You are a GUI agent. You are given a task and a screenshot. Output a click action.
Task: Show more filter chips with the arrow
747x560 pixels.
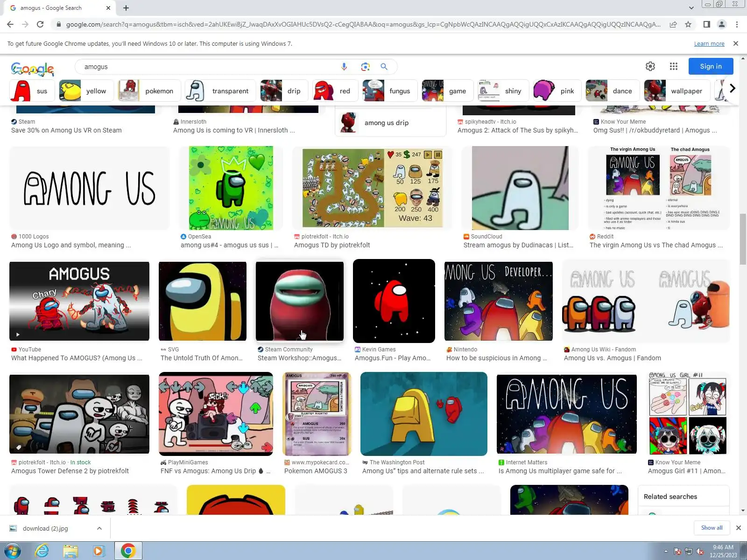(x=732, y=88)
